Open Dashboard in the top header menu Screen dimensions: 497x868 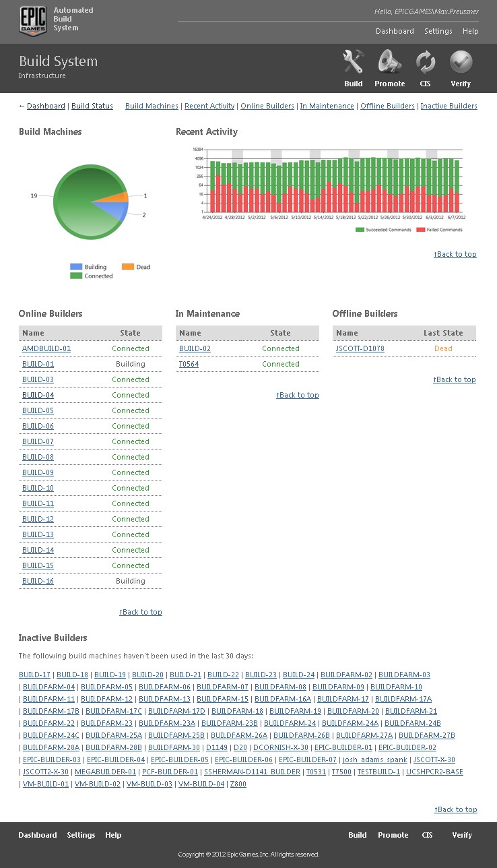(x=395, y=31)
